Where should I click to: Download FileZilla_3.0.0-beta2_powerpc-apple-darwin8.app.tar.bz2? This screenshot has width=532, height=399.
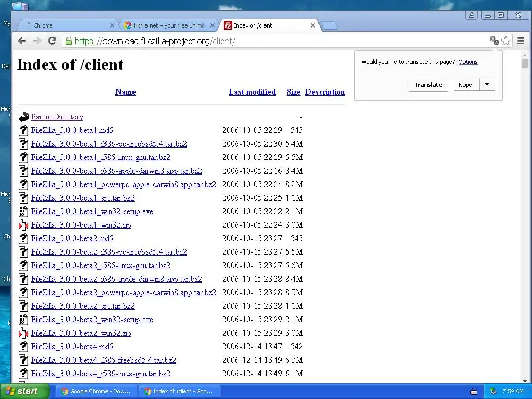[124, 292]
